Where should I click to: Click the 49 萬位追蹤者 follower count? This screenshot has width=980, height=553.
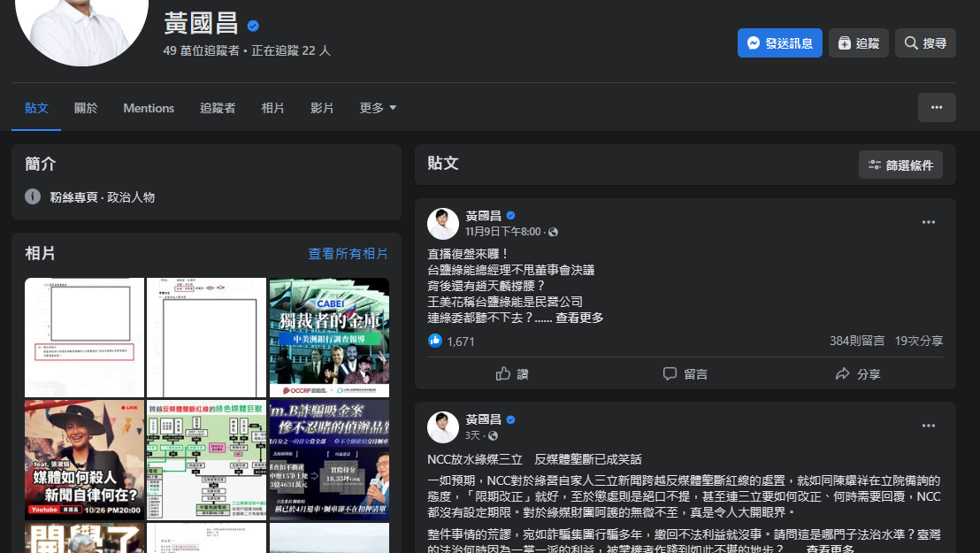[202, 50]
